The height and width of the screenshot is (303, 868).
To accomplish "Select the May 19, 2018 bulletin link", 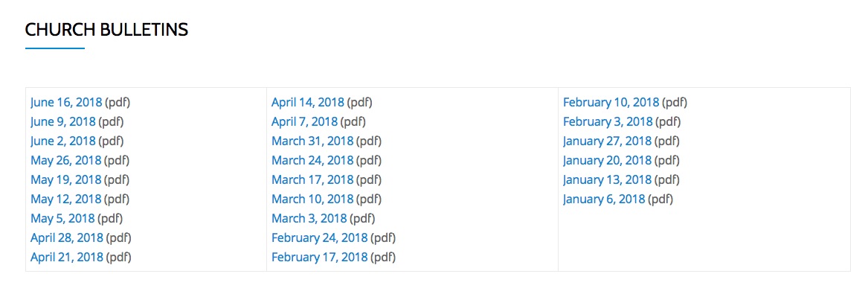I will tap(66, 180).
